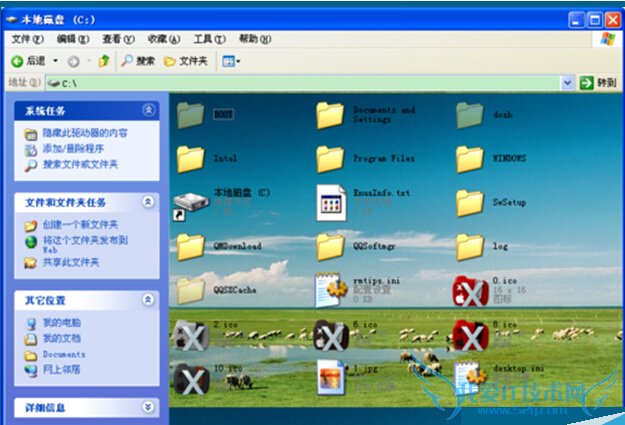
Task: Select the BOOT folder icon
Action: pos(191,115)
